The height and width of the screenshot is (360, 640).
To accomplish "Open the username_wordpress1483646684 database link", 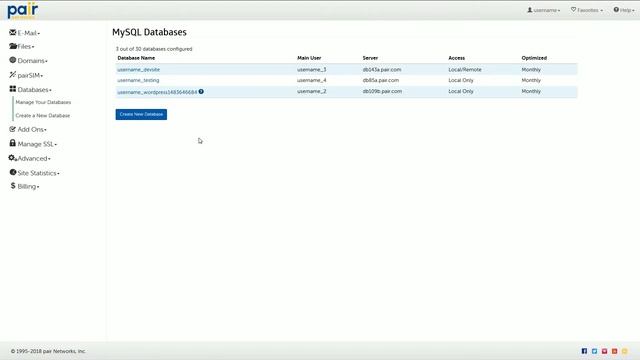I will (157, 92).
